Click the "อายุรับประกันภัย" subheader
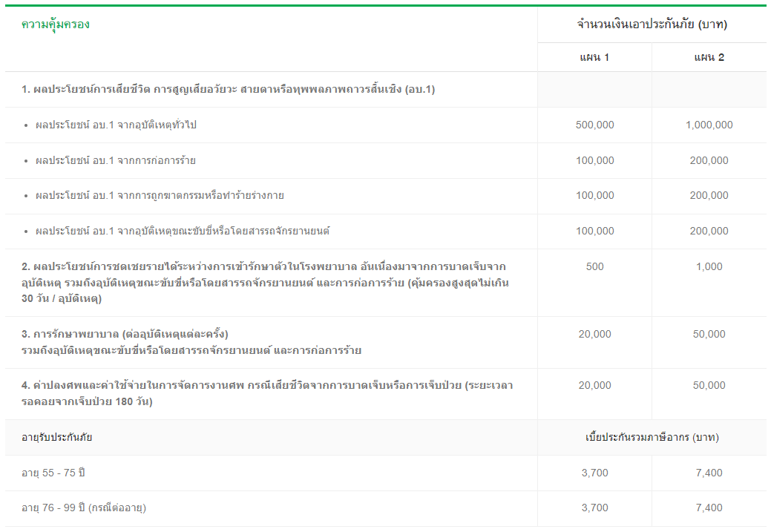The height and width of the screenshot is (532, 771). tap(56, 438)
